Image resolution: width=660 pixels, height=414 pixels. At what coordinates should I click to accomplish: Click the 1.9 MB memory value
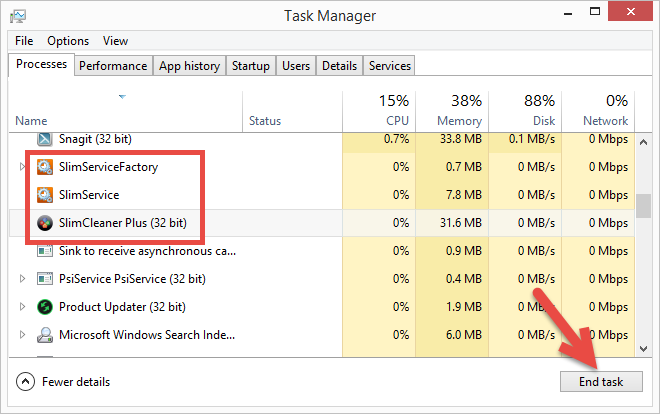(x=463, y=307)
